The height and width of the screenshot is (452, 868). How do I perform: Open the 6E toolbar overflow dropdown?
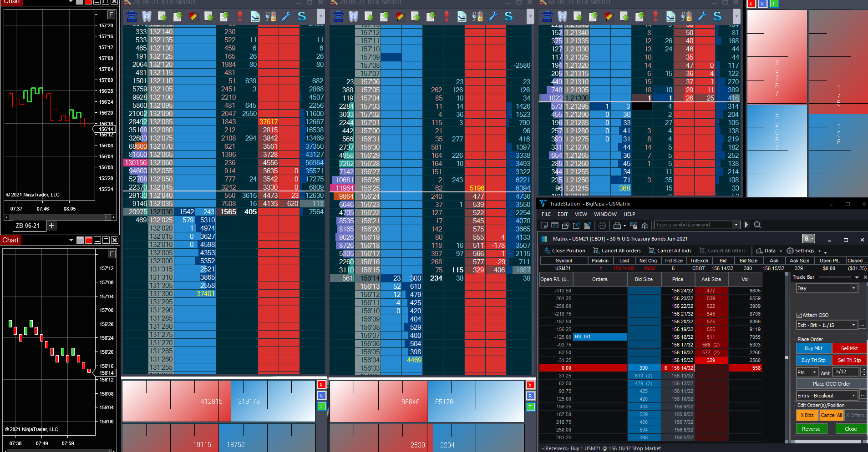736,17
